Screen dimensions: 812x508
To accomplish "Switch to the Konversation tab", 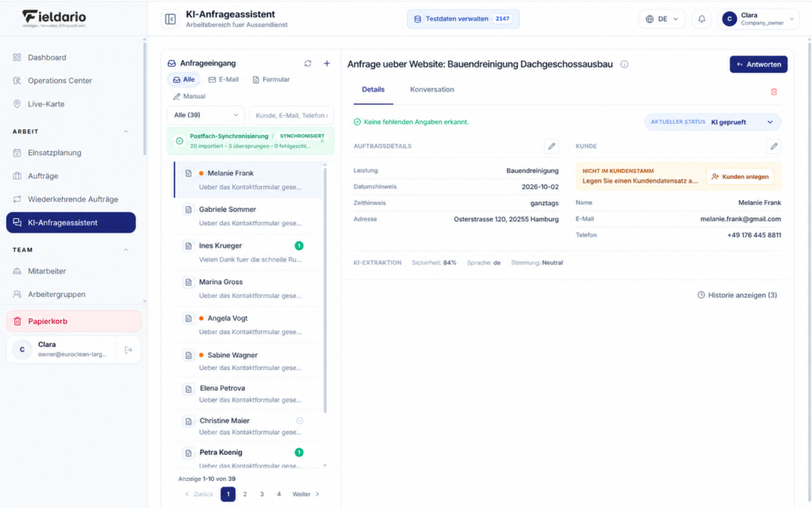I will click(x=432, y=90).
